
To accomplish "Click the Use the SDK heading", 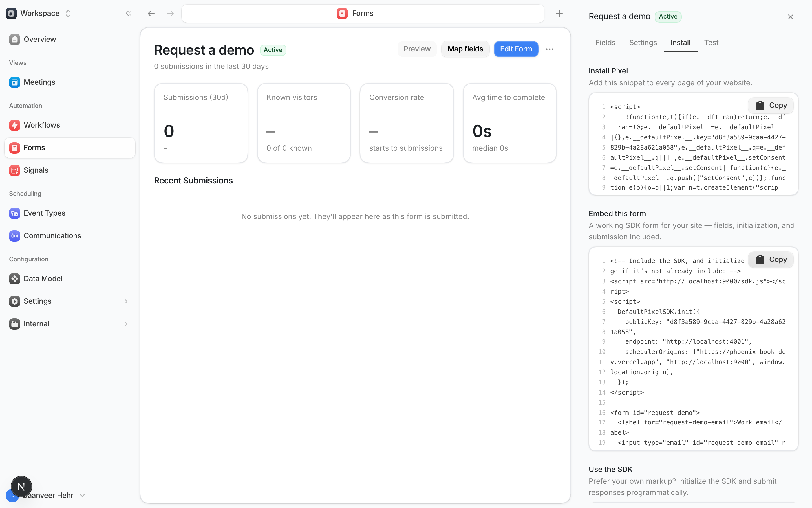I will (610, 469).
